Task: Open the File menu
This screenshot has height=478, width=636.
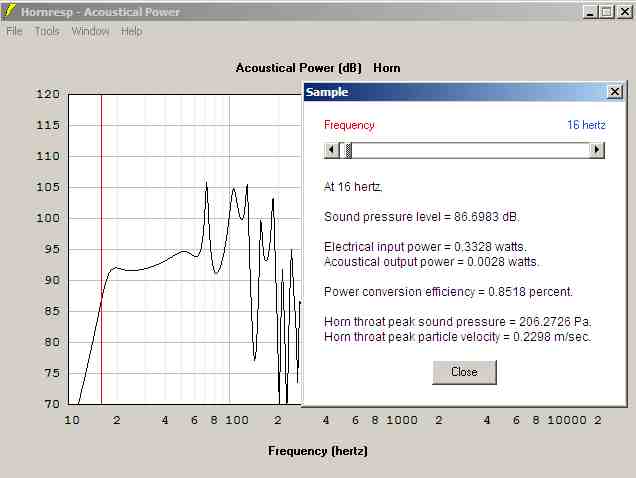Action: (14, 31)
